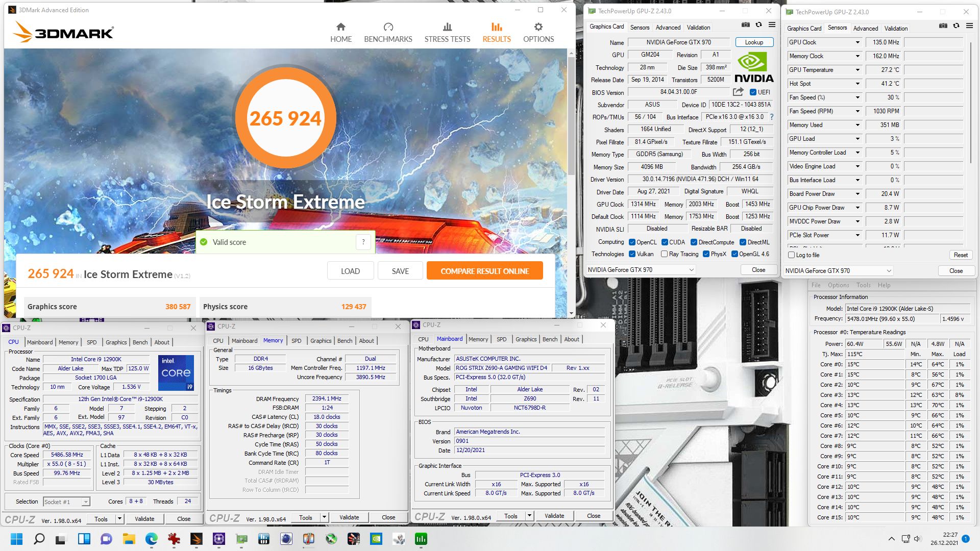980x551 pixels.
Task: Open hamburger menu in left GPU-Z window
Action: (x=772, y=24)
